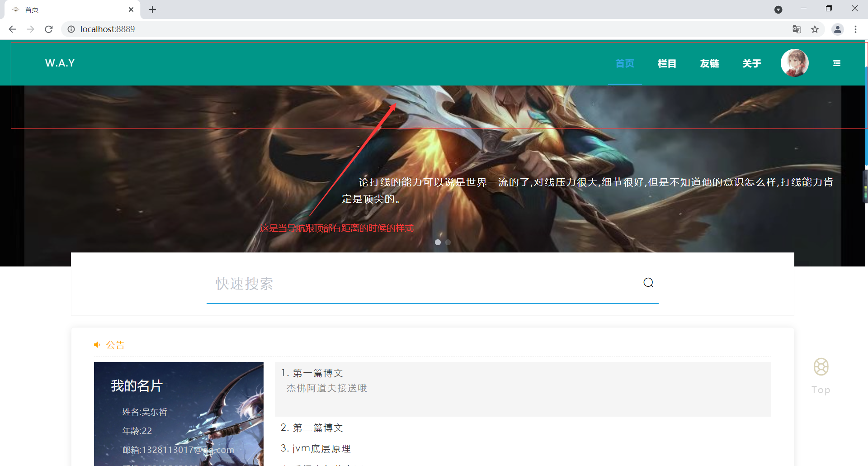The height and width of the screenshot is (466, 868).
Task: Switch to the 首页 browser tab
Action: click(32, 9)
